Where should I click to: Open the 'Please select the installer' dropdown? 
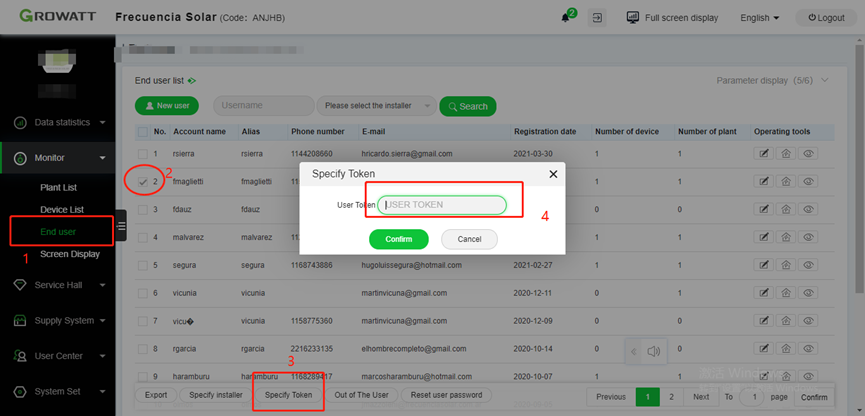pyautogui.click(x=377, y=106)
